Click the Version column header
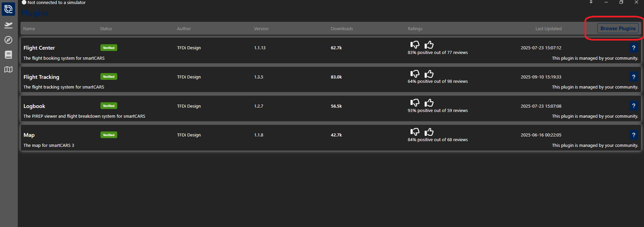Image resolution: width=644 pixels, height=227 pixels. (x=261, y=29)
